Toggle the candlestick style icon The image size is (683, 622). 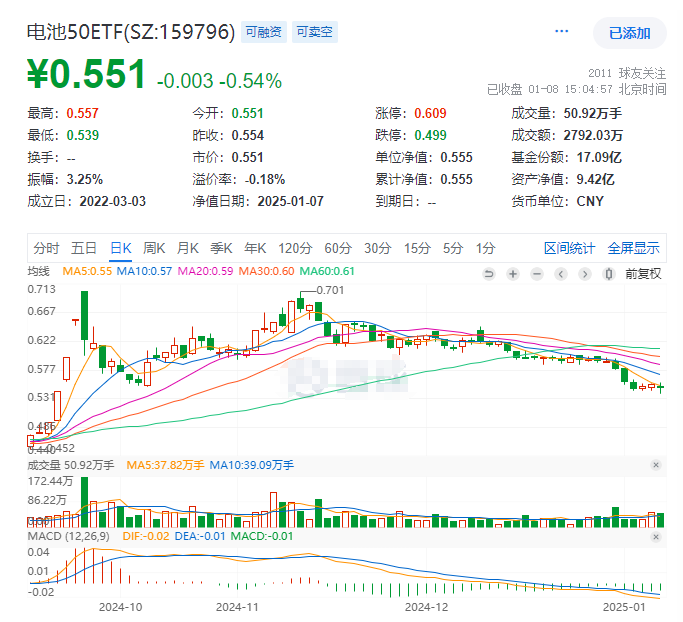(609, 274)
